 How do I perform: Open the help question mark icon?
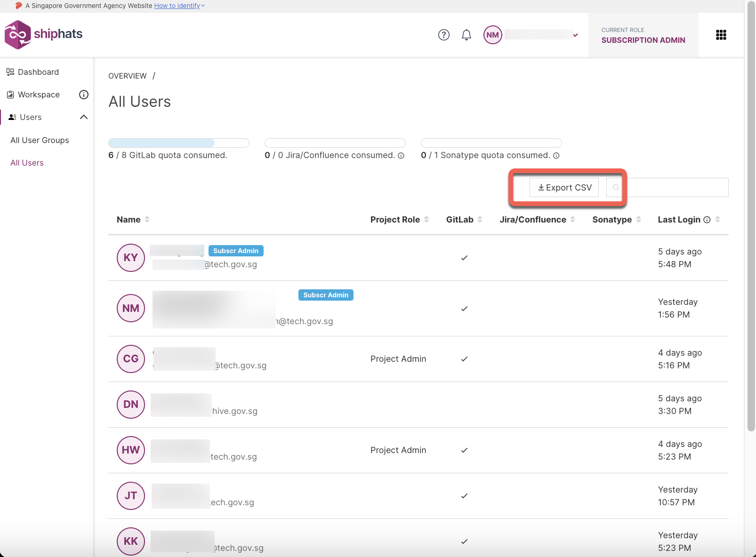click(443, 35)
